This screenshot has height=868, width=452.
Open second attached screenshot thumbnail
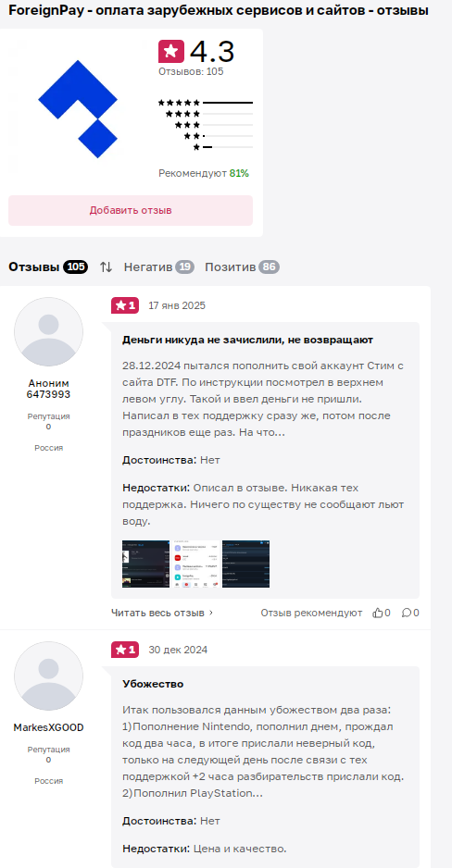[x=195, y=564]
